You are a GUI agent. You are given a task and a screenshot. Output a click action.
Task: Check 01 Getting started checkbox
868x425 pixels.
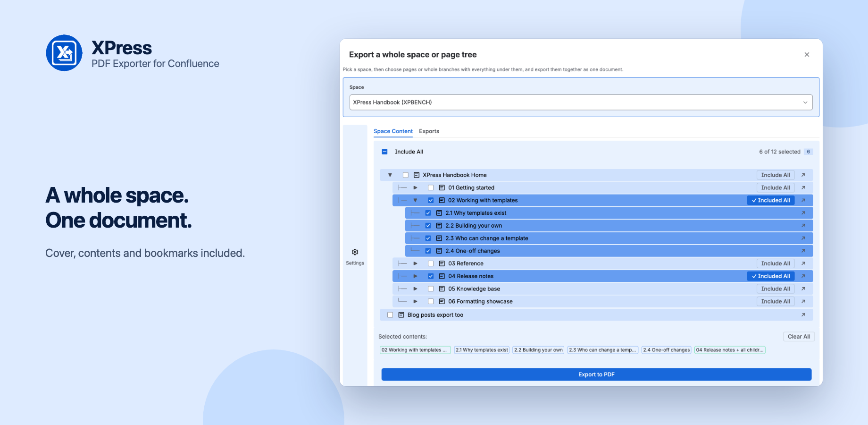pos(431,188)
